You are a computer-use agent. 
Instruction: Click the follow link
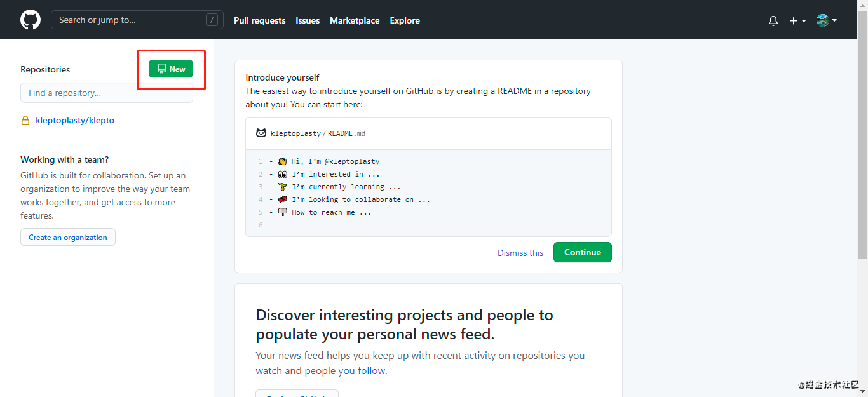tap(371, 370)
